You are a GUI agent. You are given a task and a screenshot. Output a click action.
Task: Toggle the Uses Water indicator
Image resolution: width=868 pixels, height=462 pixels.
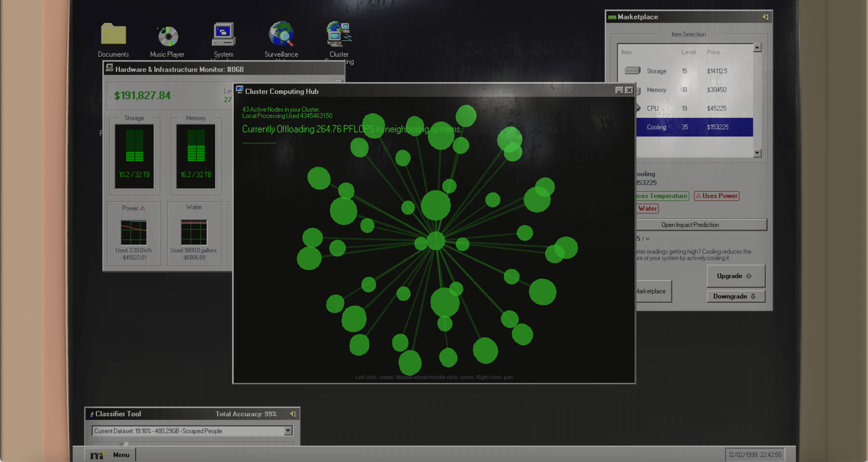[x=647, y=208]
